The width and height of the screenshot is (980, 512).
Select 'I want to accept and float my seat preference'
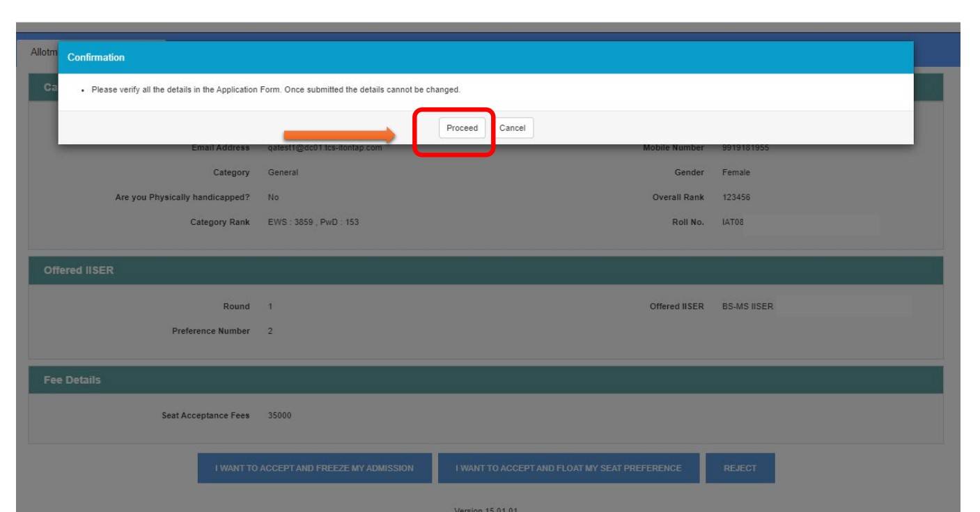pos(566,466)
